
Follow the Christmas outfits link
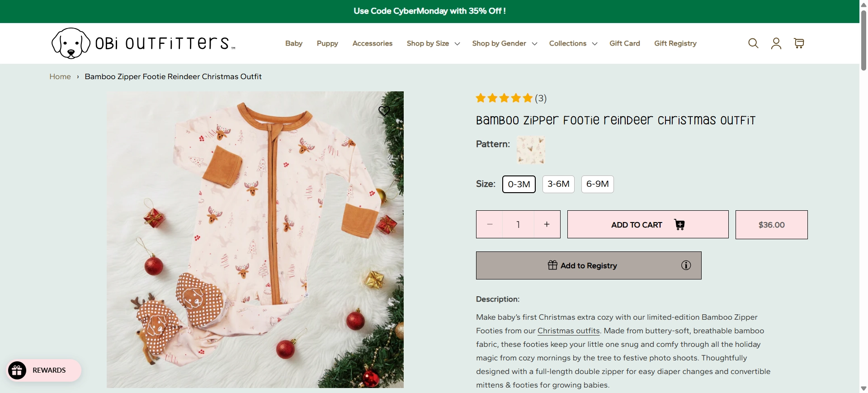568,331
